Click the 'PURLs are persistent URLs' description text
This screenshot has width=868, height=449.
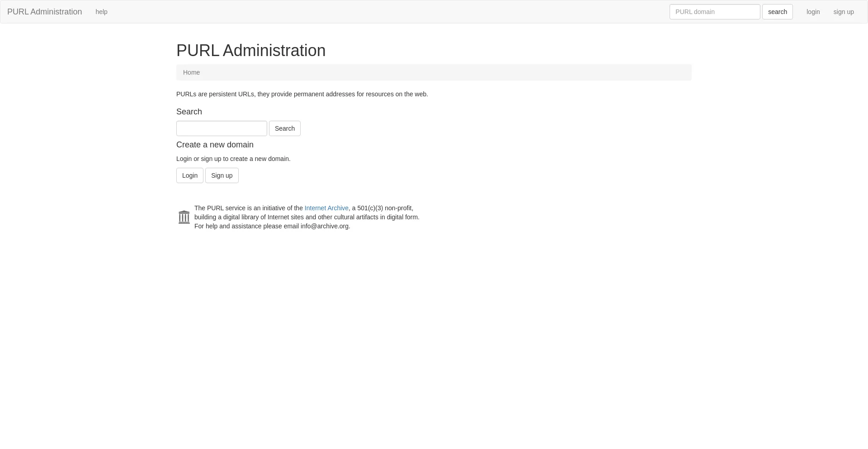pos(302,94)
